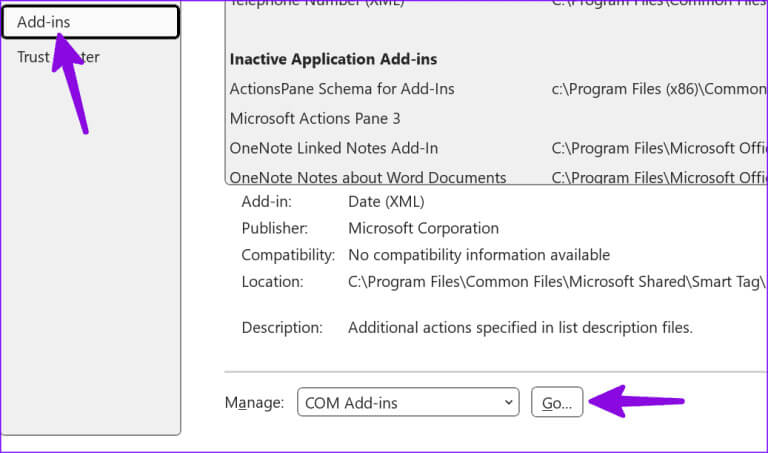Click the c:\Program Files (x86) path for ActionsPane Schema
The height and width of the screenshot is (453, 768).
click(659, 89)
